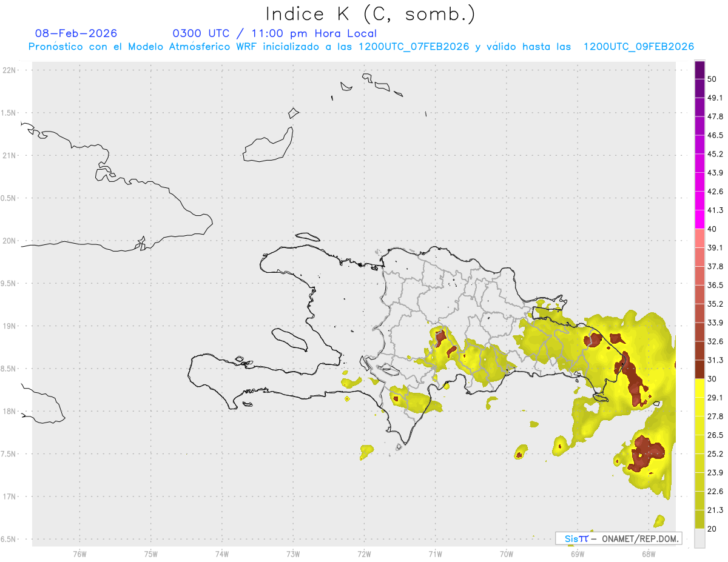The image size is (728, 562).
Task: Click the "17N" latitude axis label
Action: click(x=10, y=497)
